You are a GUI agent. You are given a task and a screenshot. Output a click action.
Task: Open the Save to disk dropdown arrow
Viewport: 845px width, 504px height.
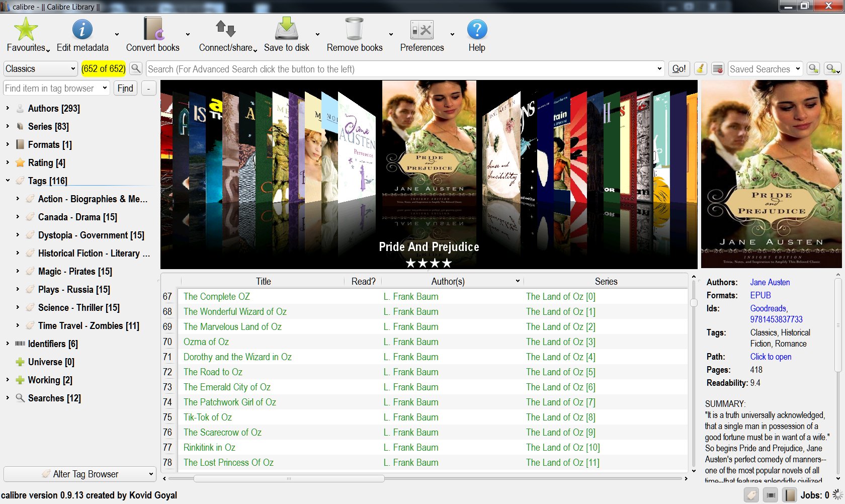point(317,34)
